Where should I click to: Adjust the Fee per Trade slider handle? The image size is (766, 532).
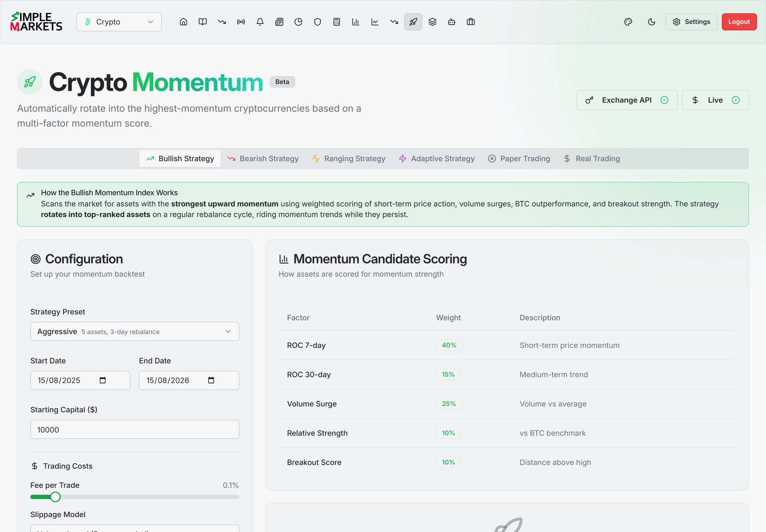(55, 497)
